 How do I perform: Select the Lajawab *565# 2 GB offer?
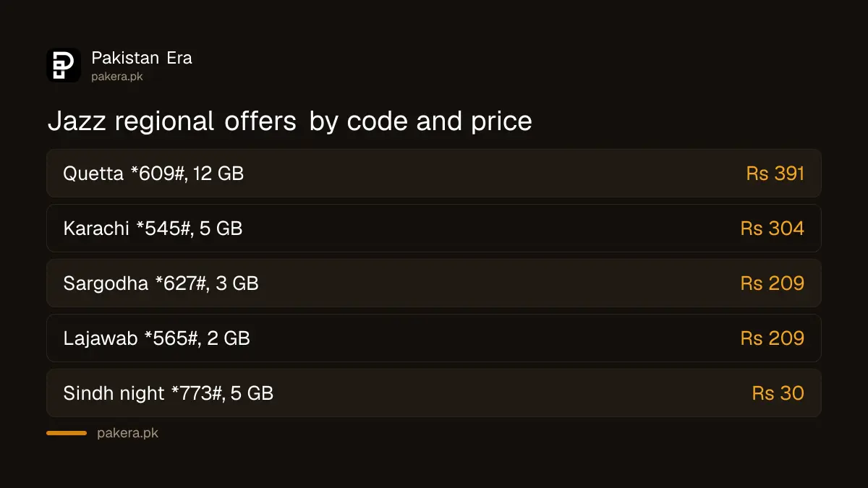(434, 338)
